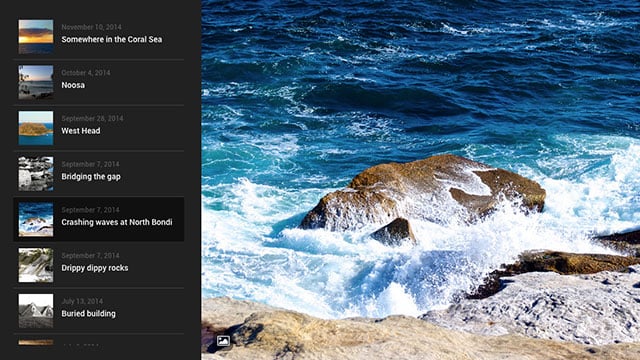Click 'Crashing waves at North Bondi' title
640x360 pixels.
click(x=117, y=222)
